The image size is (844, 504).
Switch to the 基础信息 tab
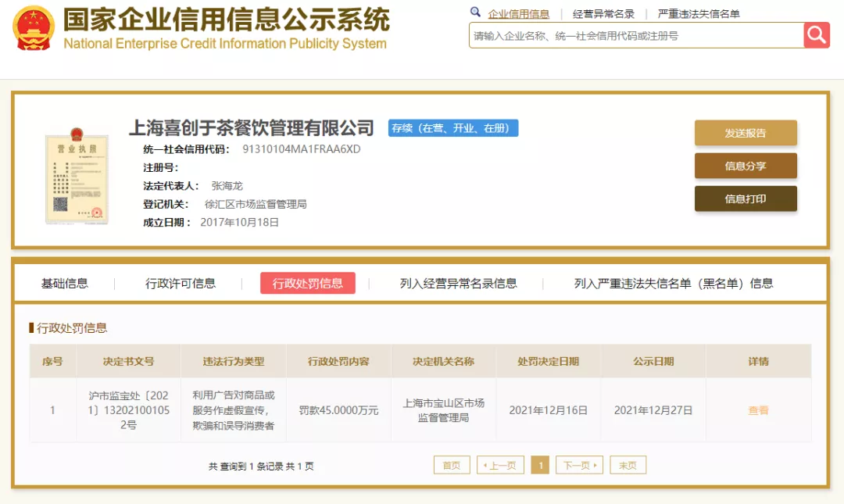pyautogui.click(x=65, y=283)
